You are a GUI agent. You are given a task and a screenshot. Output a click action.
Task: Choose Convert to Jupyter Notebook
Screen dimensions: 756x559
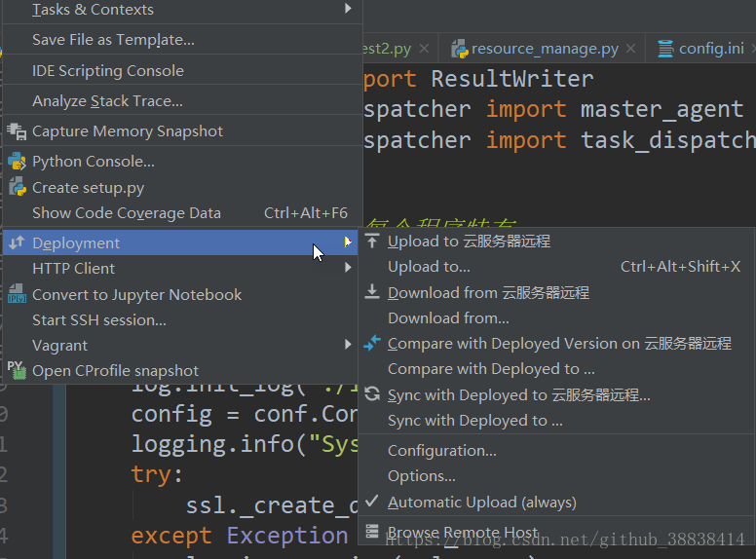[x=181, y=294]
